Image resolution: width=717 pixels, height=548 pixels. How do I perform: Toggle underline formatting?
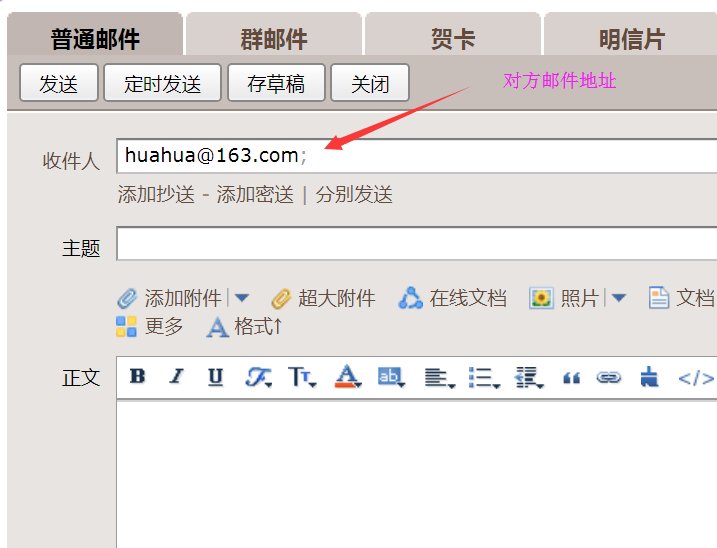click(x=215, y=377)
